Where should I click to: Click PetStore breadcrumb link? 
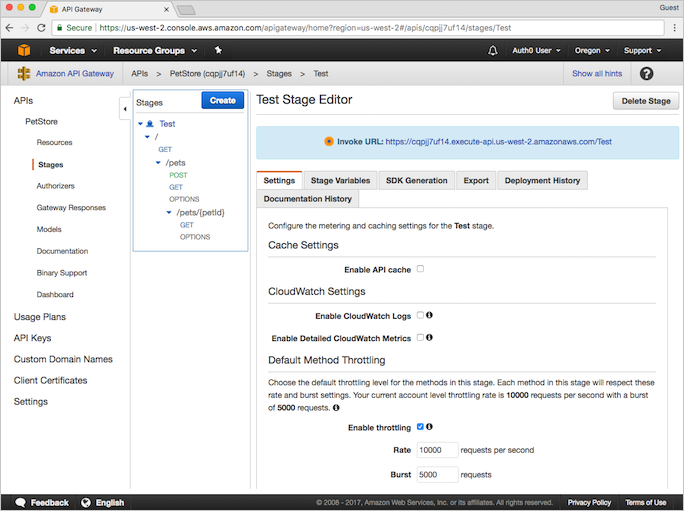tap(207, 74)
